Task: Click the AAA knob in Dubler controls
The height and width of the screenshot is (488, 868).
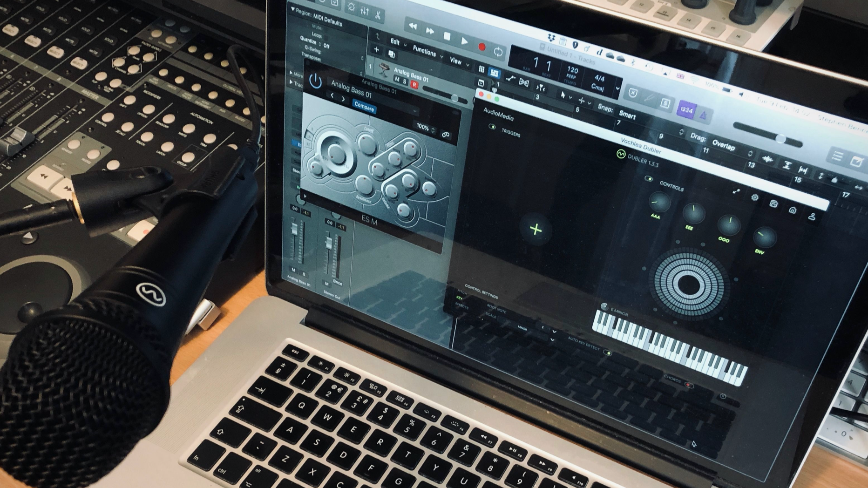Action: point(659,203)
